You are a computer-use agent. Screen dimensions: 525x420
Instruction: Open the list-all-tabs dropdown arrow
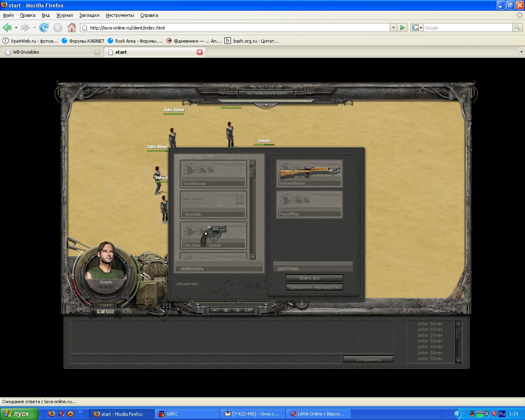521,52
